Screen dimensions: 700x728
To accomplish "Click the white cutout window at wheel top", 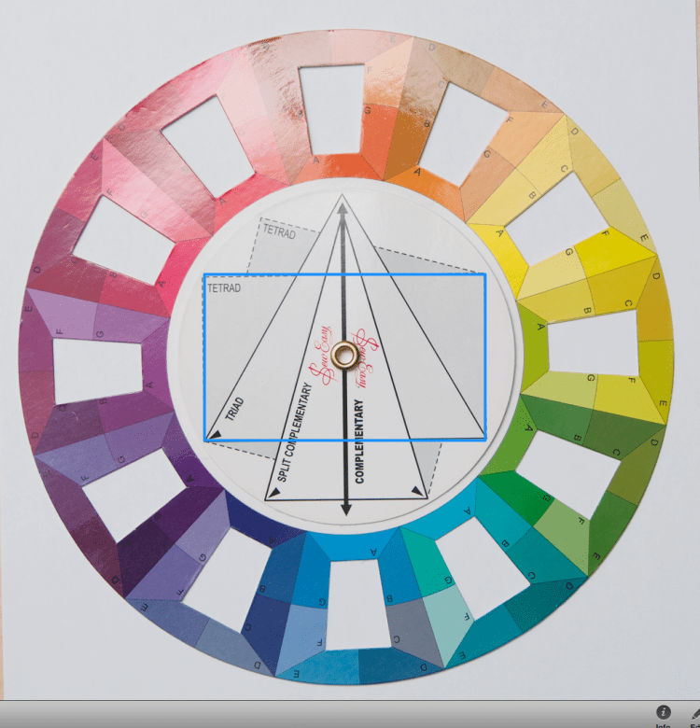I will click(331, 109).
